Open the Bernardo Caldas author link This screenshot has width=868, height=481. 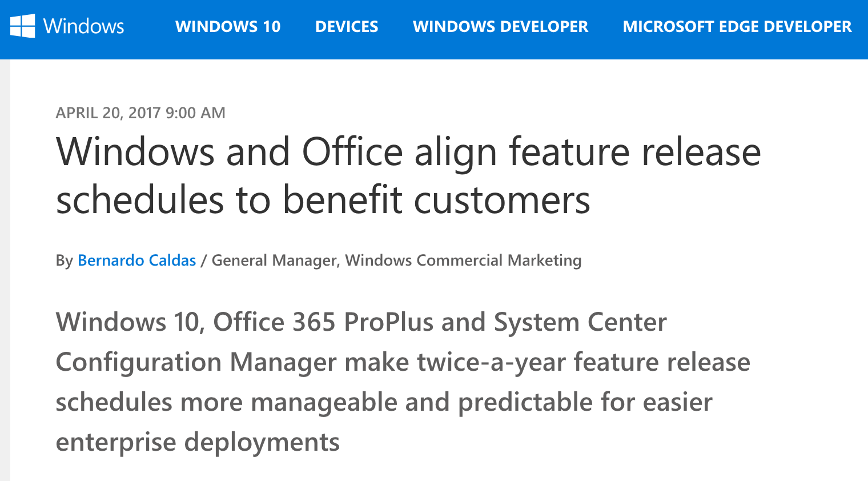tap(136, 260)
